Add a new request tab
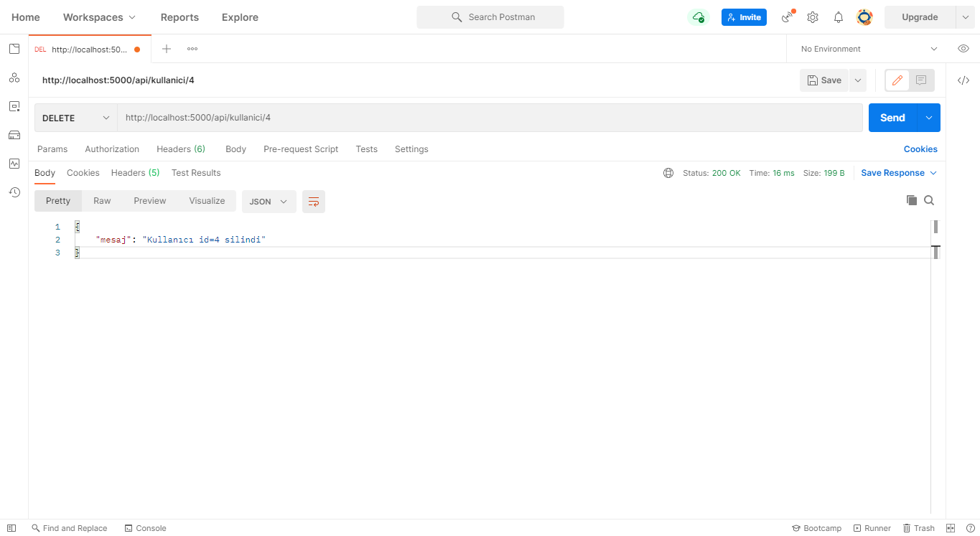This screenshot has width=980, height=536. click(x=167, y=49)
